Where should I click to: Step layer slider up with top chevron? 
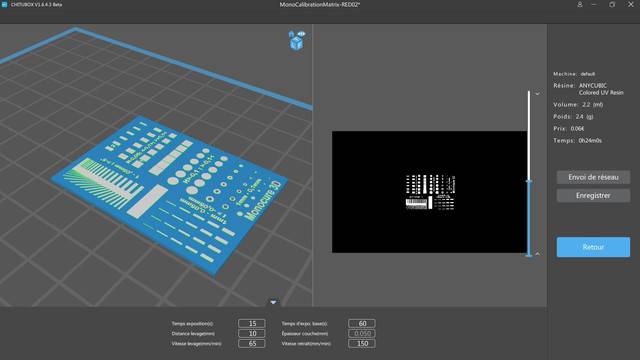538,94
